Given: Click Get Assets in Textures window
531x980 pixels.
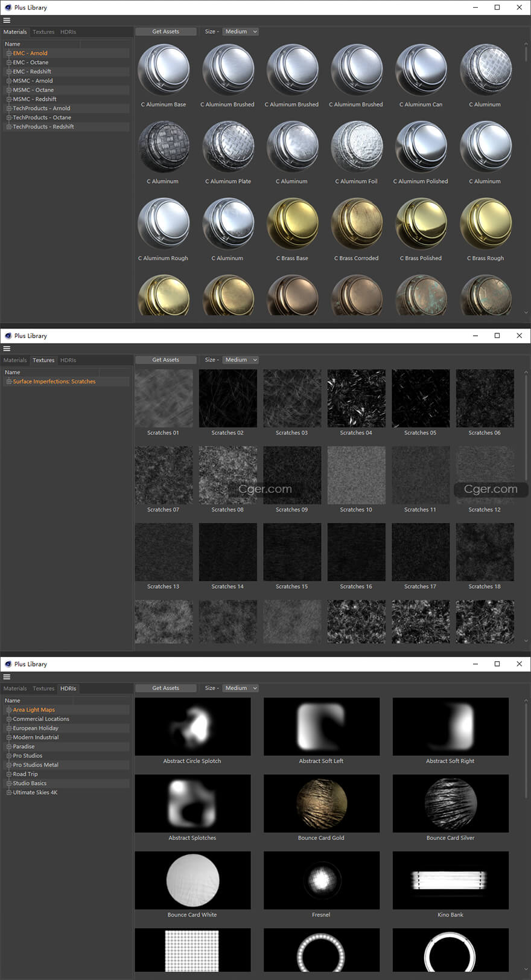Looking at the screenshot, I should click(x=166, y=360).
